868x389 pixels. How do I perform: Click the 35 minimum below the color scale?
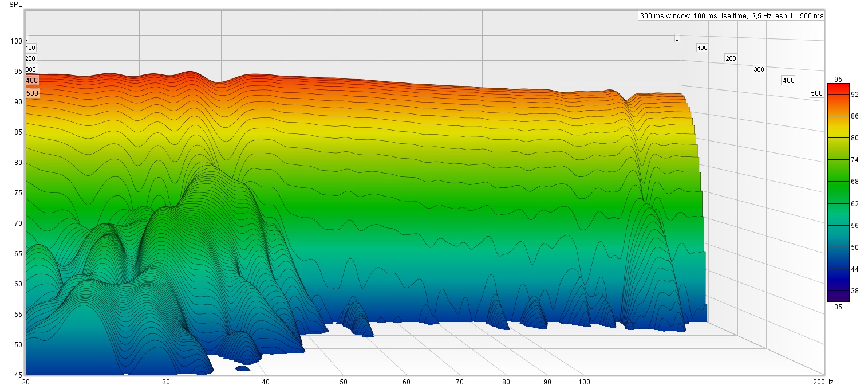click(x=838, y=307)
